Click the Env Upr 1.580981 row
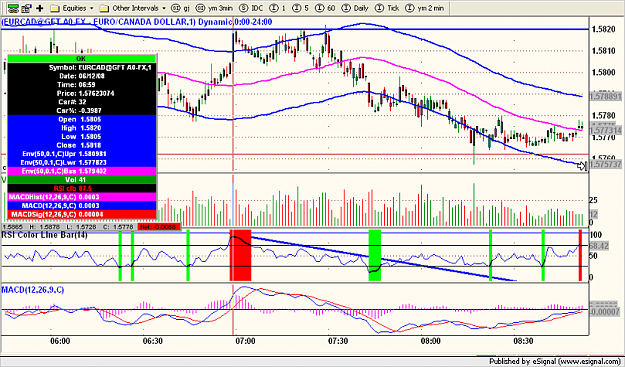 (82, 153)
